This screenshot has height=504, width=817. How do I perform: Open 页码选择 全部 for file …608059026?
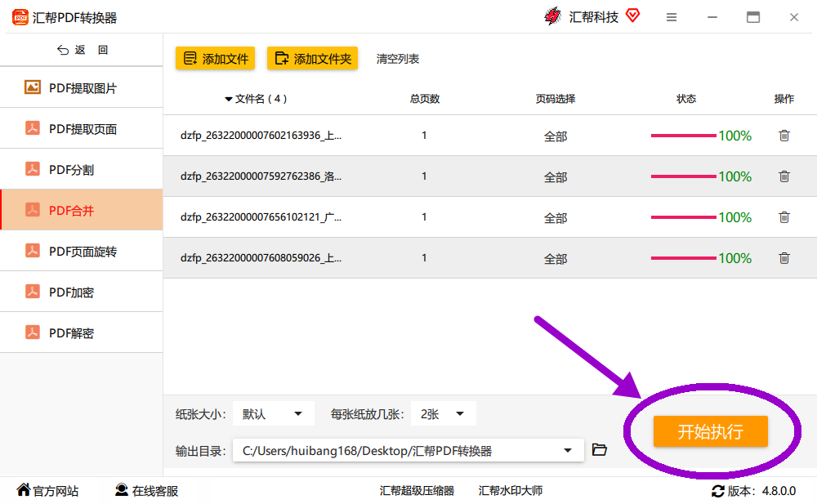(x=556, y=259)
